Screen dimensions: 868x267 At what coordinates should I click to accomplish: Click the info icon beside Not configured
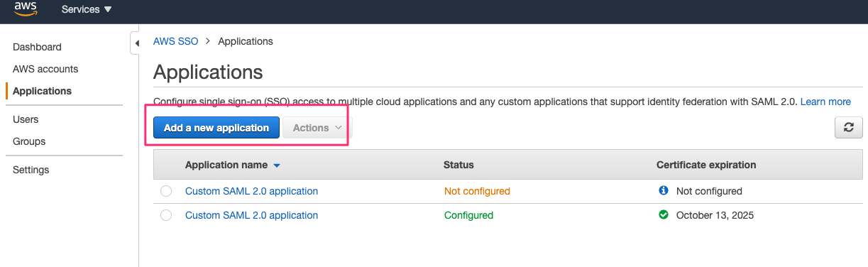point(664,190)
